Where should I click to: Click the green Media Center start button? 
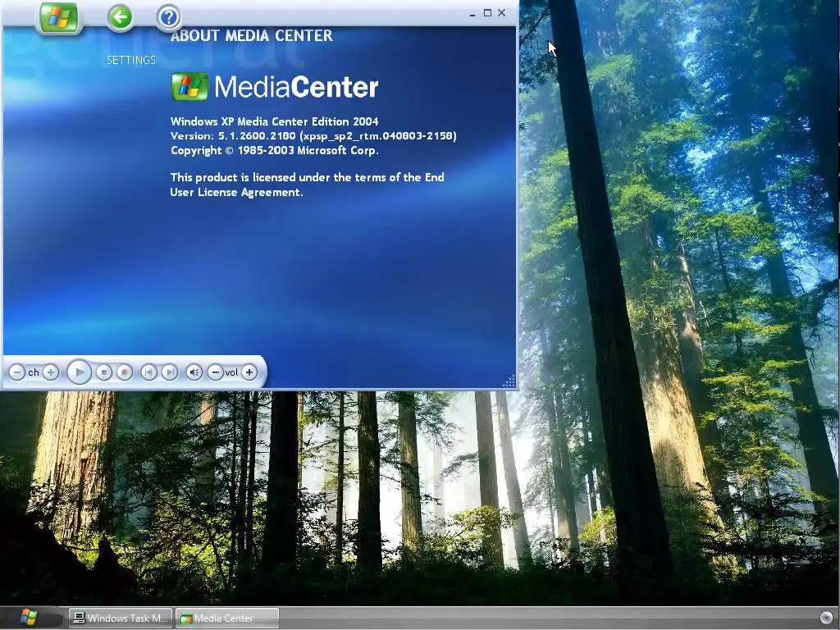point(59,18)
